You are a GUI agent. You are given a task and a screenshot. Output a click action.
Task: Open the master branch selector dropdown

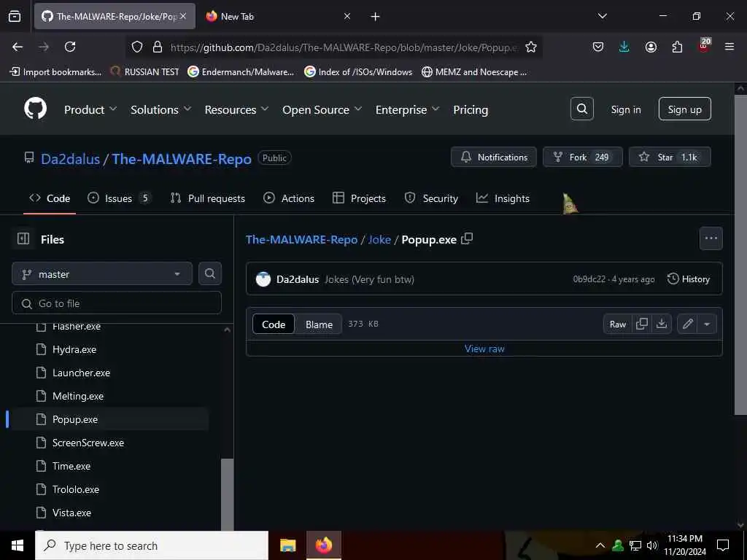102,274
